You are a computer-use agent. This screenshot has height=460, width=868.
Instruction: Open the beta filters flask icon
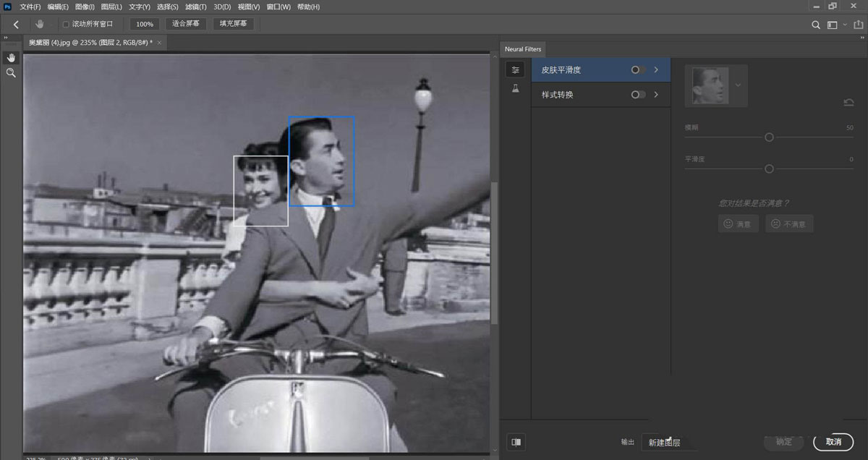tap(515, 88)
